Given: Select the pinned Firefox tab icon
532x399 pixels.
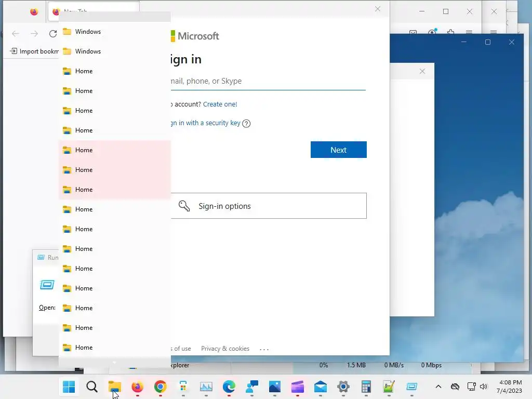Looking at the screenshot, I should pos(34,12).
